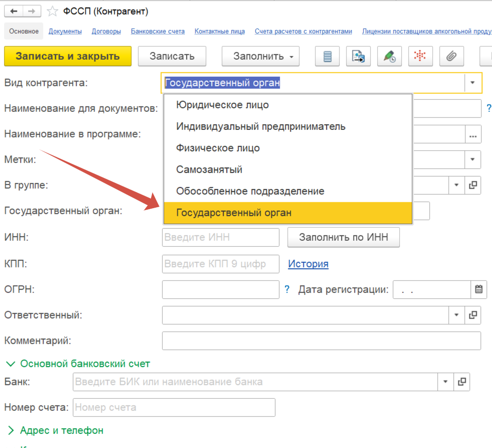Screen dimensions: 492x448
Task: Choose Самозанятый option in dropdown list
Action: click(x=209, y=170)
